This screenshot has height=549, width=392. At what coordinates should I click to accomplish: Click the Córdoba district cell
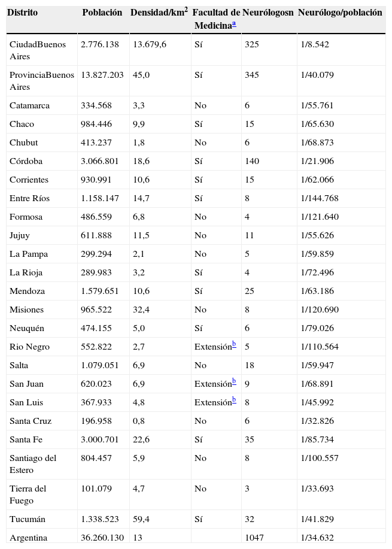pyautogui.click(x=26, y=161)
